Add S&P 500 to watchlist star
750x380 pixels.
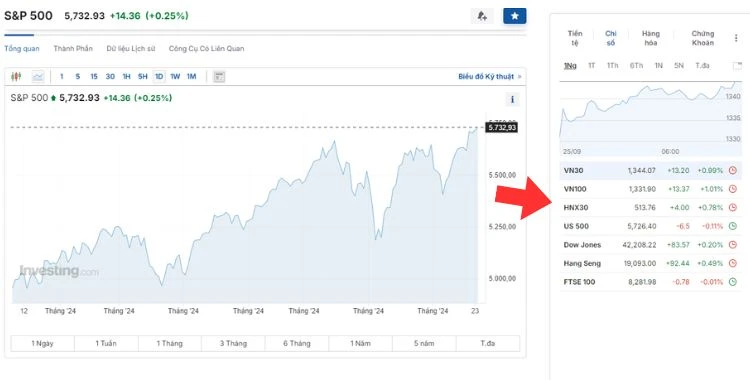pyautogui.click(x=515, y=16)
